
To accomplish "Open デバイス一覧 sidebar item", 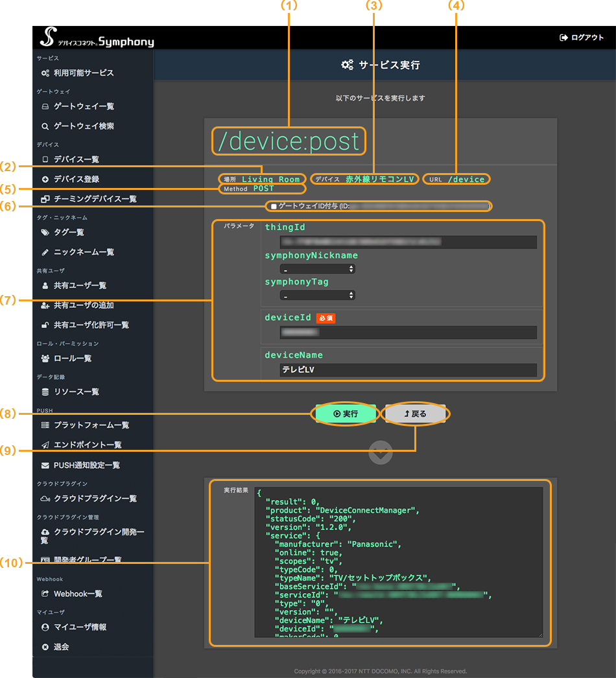I will [x=77, y=159].
